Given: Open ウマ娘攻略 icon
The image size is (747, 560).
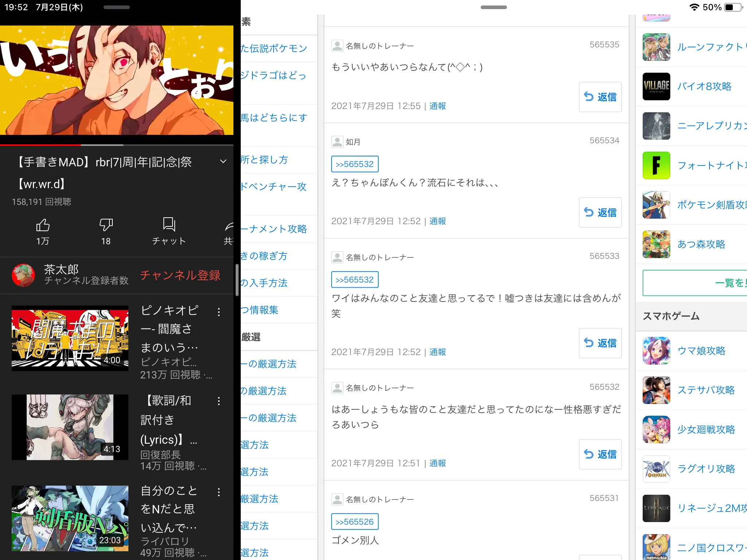Looking at the screenshot, I should (x=657, y=351).
